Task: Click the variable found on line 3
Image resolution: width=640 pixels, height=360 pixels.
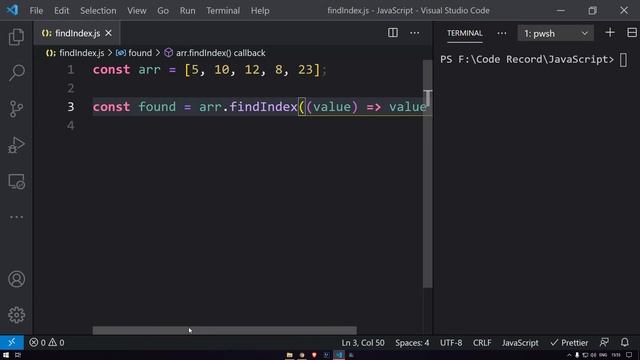Action: pos(157,107)
